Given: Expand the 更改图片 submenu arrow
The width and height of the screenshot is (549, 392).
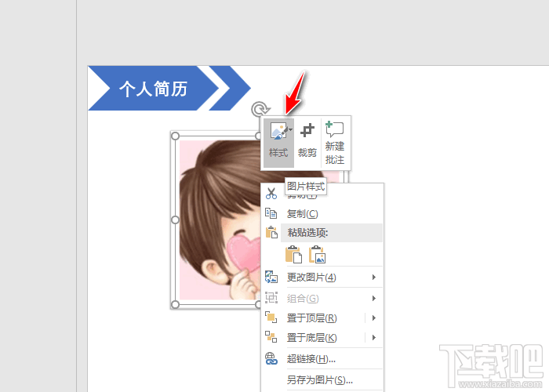Looking at the screenshot, I should coord(374,278).
